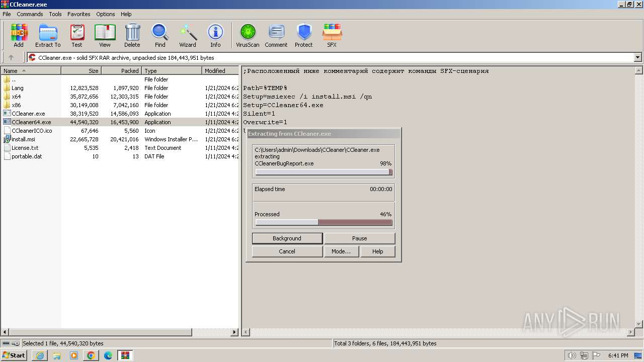This screenshot has height=362, width=644.
Task: Select the parent '..' folder entry
Action: (x=13, y=79)
